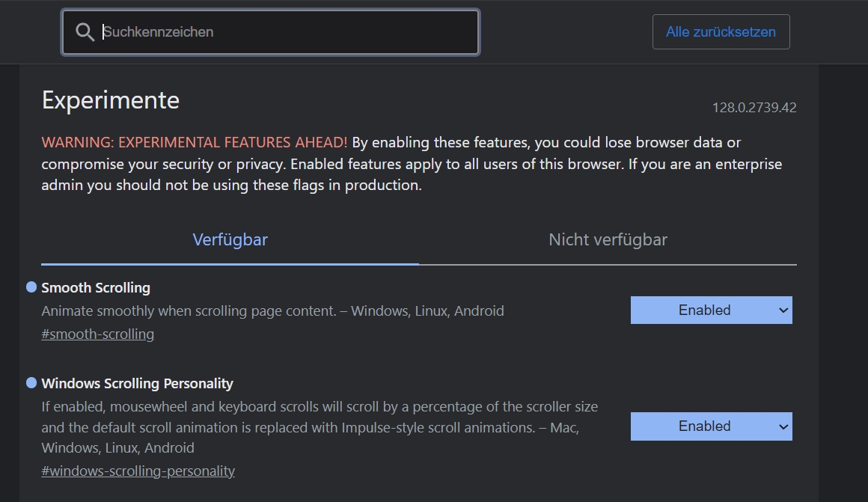
Task: Click the Smooth Scrolling description text
Action: pos(272,311)
